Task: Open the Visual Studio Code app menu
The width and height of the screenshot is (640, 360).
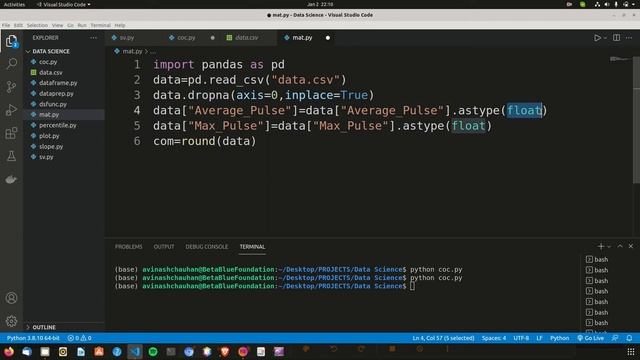Action: (x=63, y=4)
